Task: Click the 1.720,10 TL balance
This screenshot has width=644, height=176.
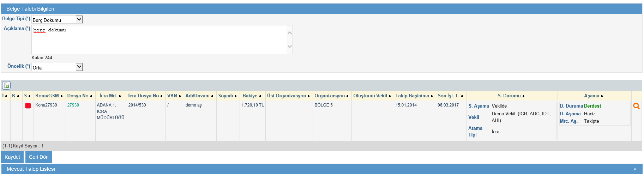Action: click(253, 105)
